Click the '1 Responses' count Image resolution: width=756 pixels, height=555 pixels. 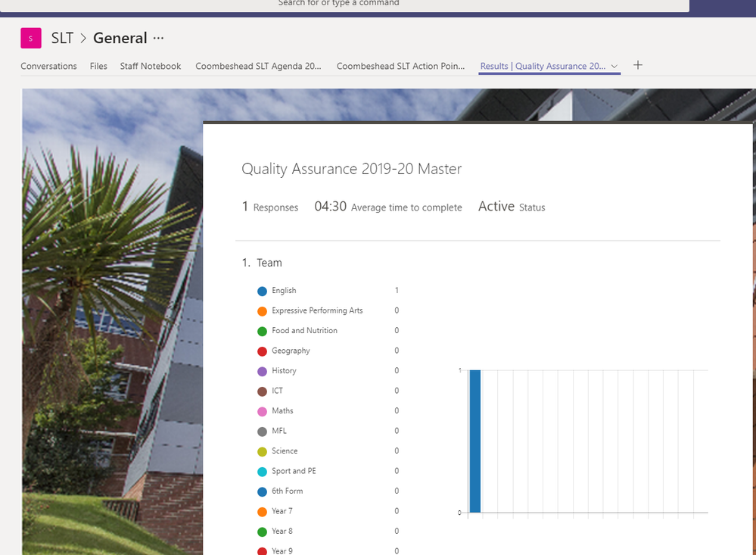(270, 207)
